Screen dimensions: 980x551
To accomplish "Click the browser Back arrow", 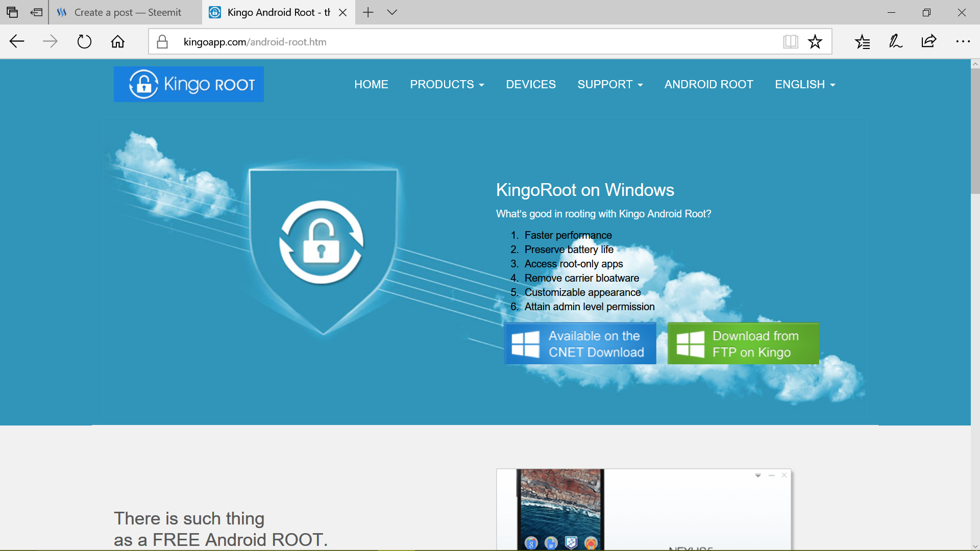I will coord(17,41).
